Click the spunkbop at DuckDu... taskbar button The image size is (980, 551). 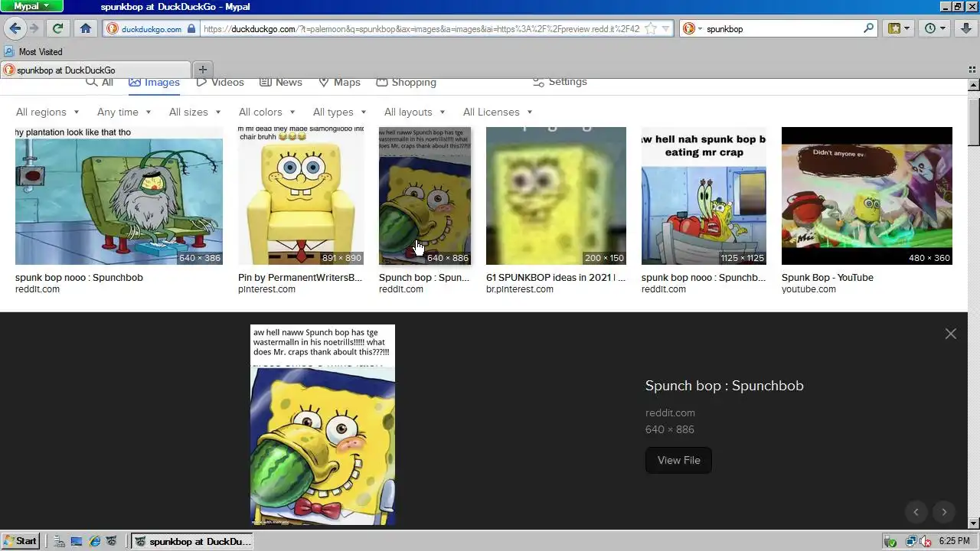coord(191,541)
